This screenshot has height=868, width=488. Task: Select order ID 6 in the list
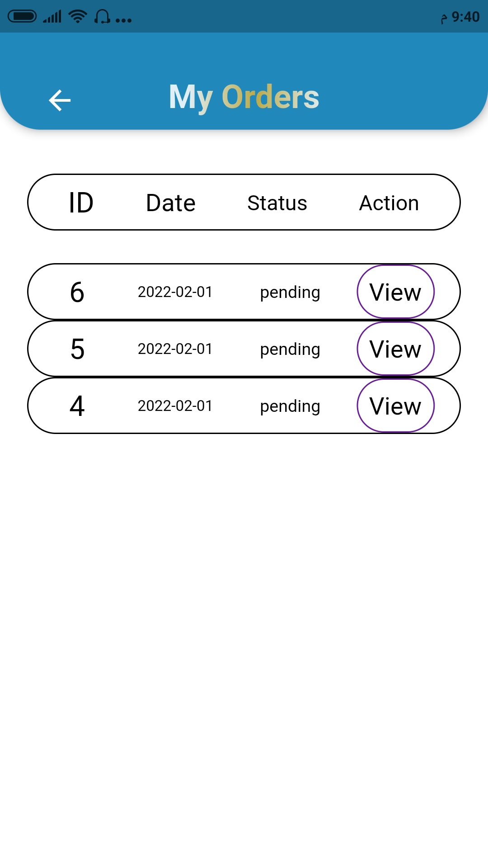(x=77, y=292)
